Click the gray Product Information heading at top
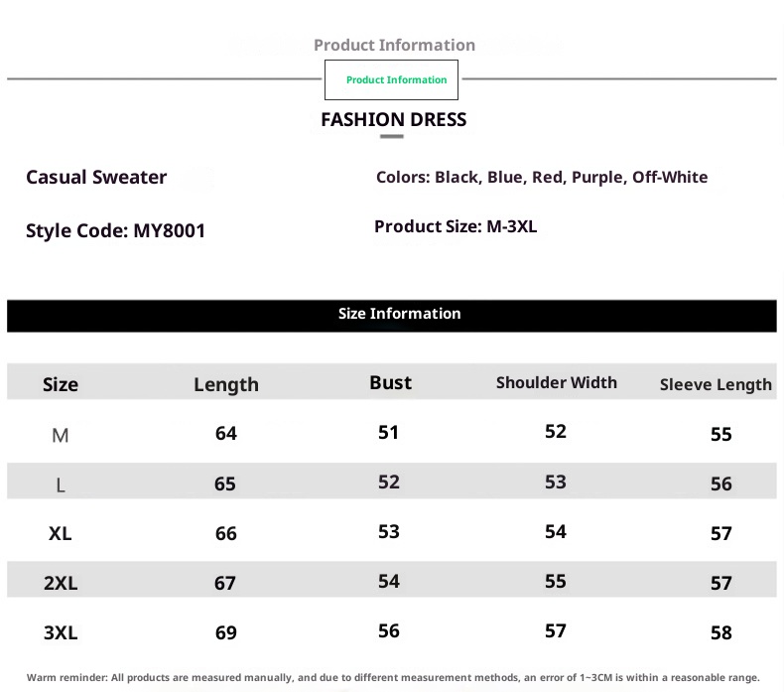The image size is (784, 692). pos(394,45)
